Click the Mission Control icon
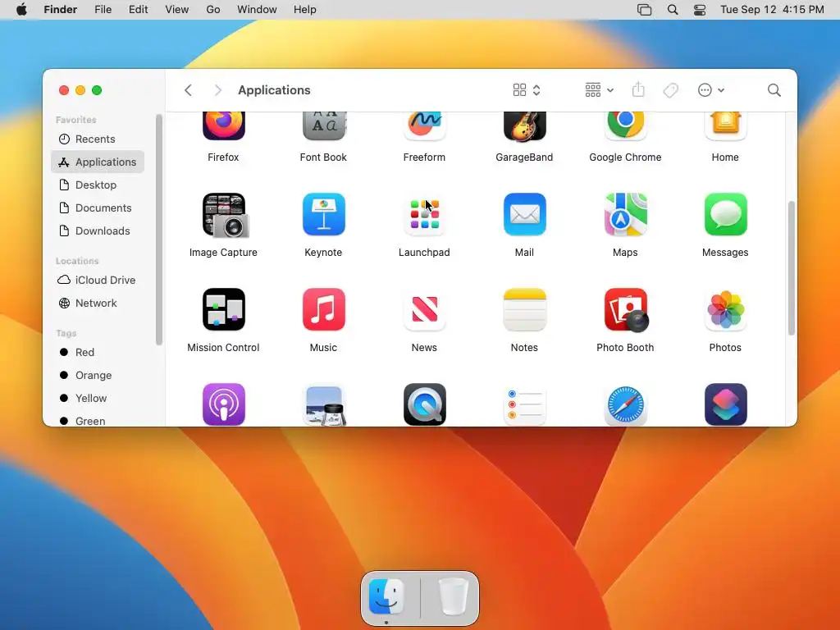Image resolution: width=840 pixels, height=630 pixels. [x=223, y=309]
